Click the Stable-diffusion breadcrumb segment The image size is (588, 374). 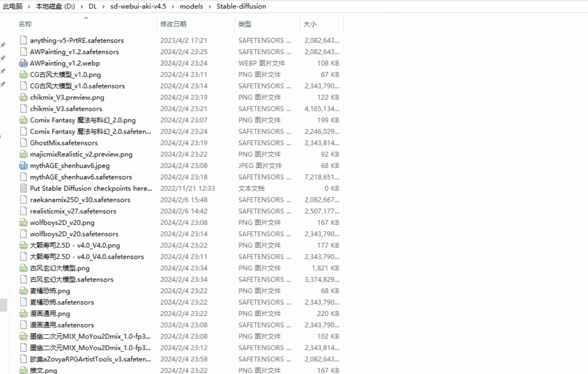(x=241, y=6)
